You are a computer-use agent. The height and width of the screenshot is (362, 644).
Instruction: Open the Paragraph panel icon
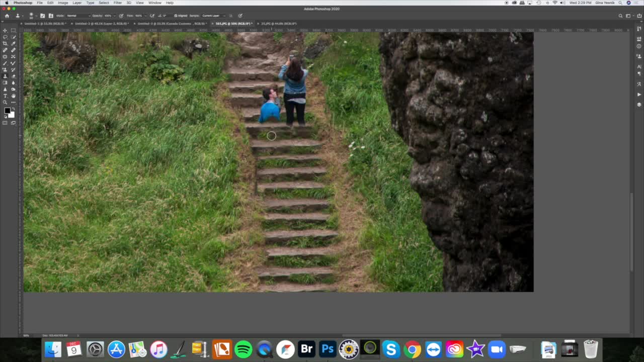point(639,74)
